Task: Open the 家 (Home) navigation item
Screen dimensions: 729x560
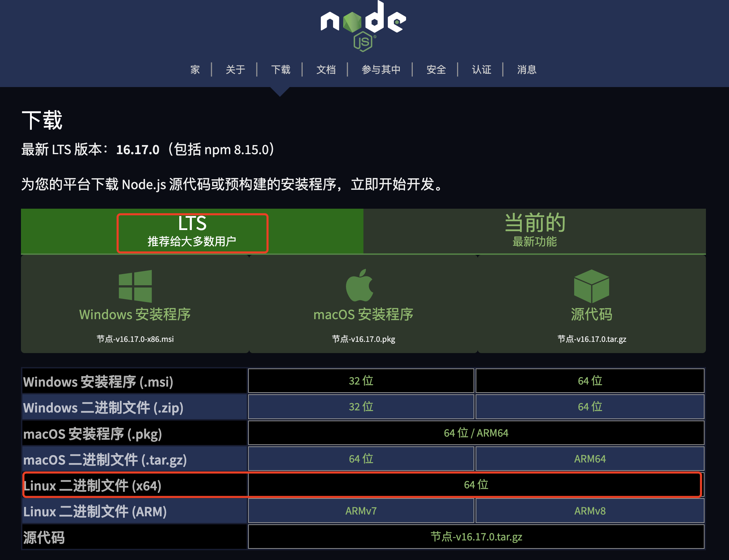Action: [195, 70]
